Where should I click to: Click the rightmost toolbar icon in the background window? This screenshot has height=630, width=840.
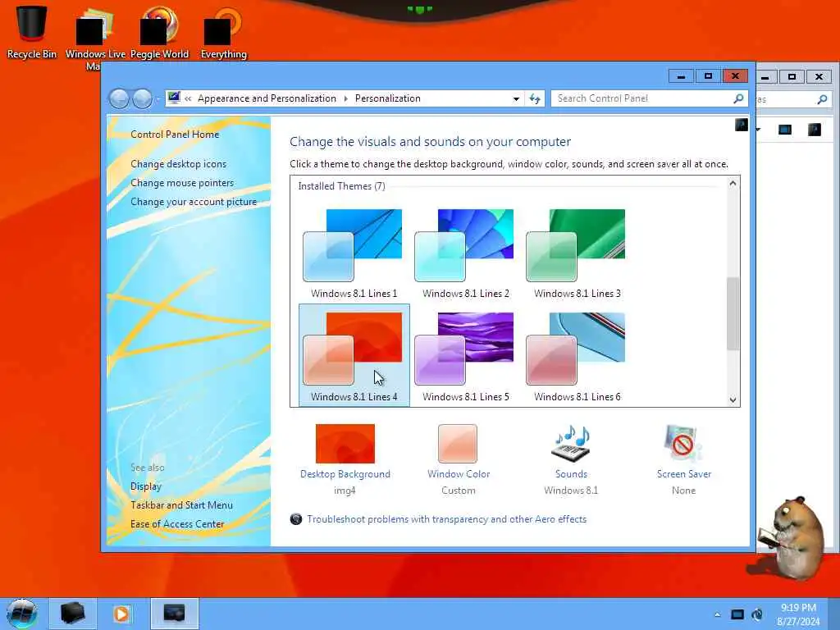tap(815, 129)
